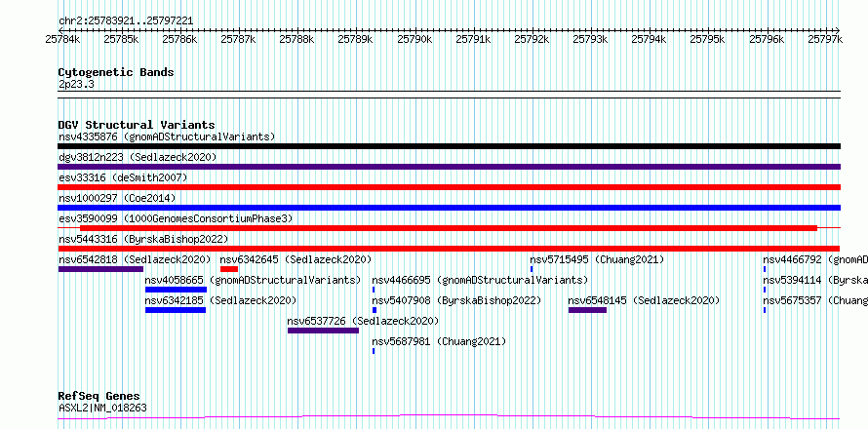Click the nsv6542818 (Sedlazeck2020) label
The width and height of the screenshot is (868, 429).
tap(135, 259)
